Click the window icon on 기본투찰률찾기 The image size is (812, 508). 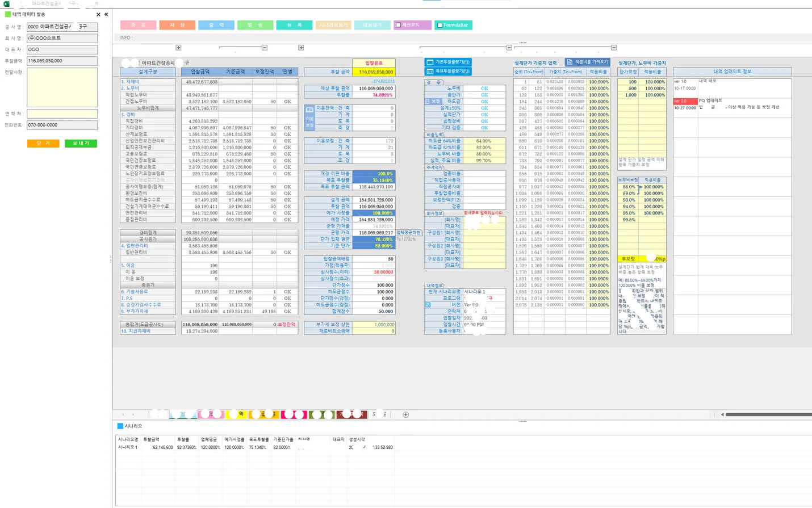pyautogui.click(x=430, y=62)
